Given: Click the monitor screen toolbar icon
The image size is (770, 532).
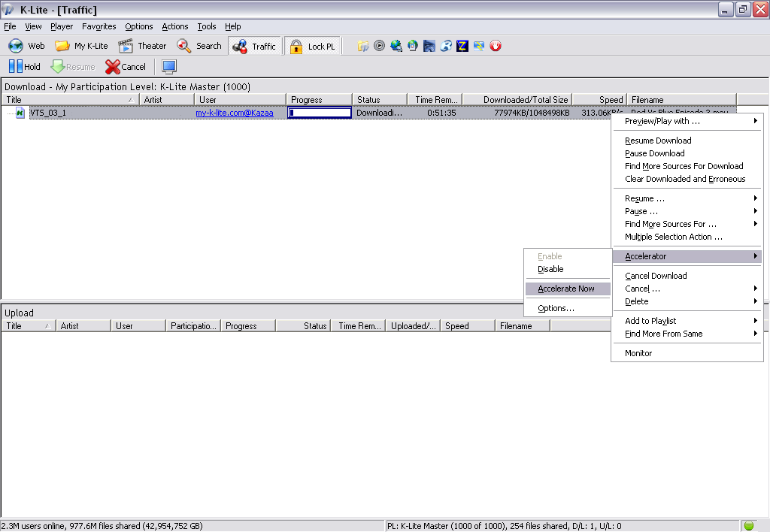Looking at the screenshot, I should click(x=169, y=66).
